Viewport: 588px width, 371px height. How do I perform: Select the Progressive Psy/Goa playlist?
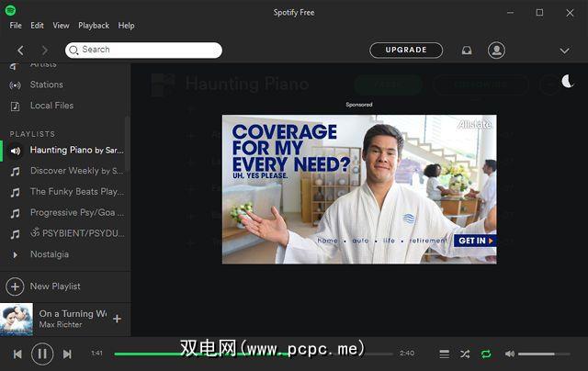[77, 213]
